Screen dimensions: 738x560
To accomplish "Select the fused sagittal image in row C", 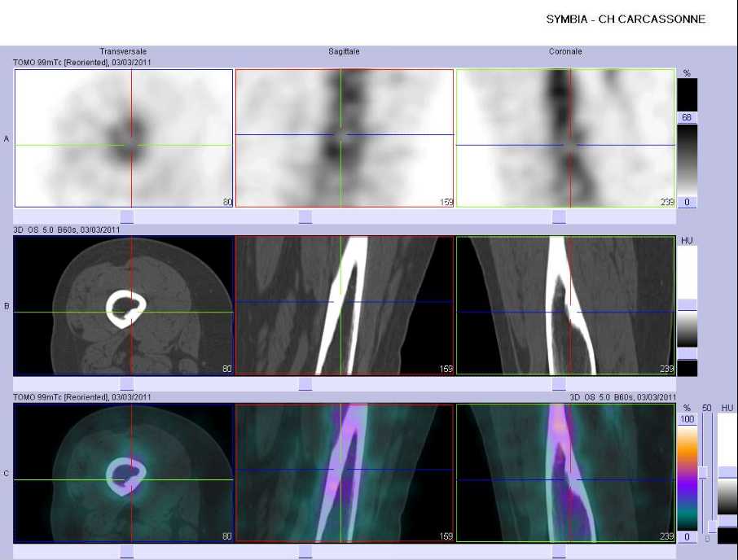I will pos(345,473).
